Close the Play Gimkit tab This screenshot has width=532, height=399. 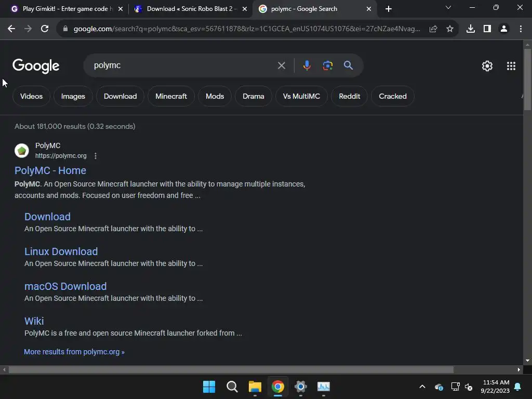point(121,9)
